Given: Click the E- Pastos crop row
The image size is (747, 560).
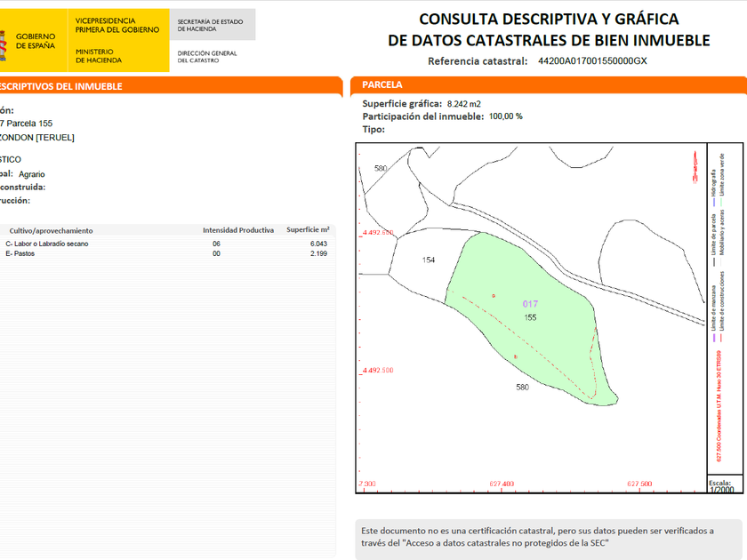Looking at the screenshot, I should coord(24,254).
